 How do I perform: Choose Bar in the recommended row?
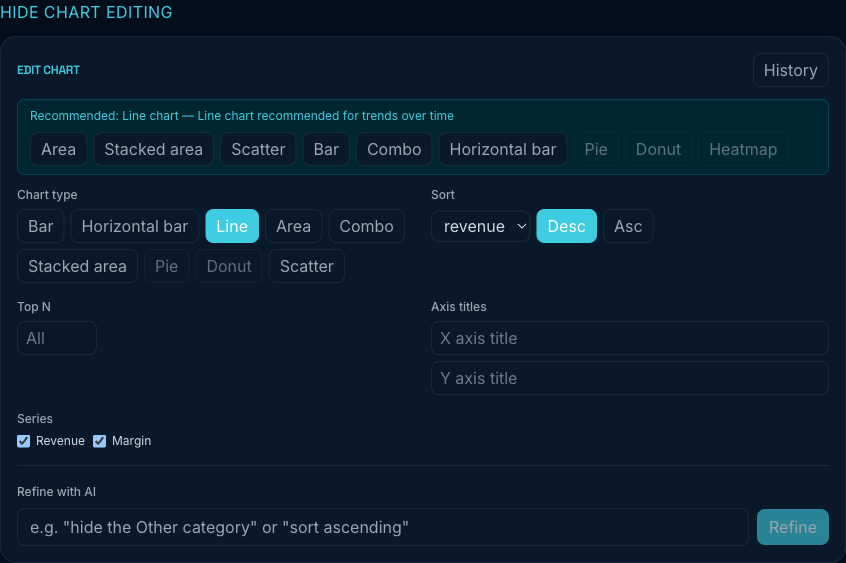(x=326, y=149)
